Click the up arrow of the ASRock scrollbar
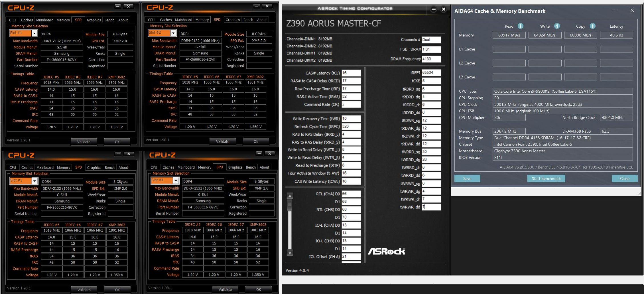 click(290, 196)
